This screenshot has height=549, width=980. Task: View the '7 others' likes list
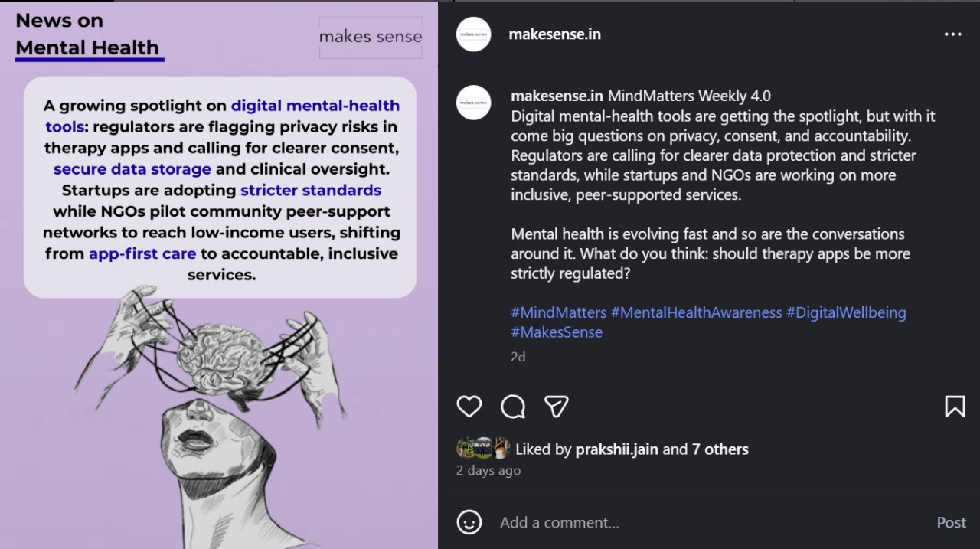(720, 449)
